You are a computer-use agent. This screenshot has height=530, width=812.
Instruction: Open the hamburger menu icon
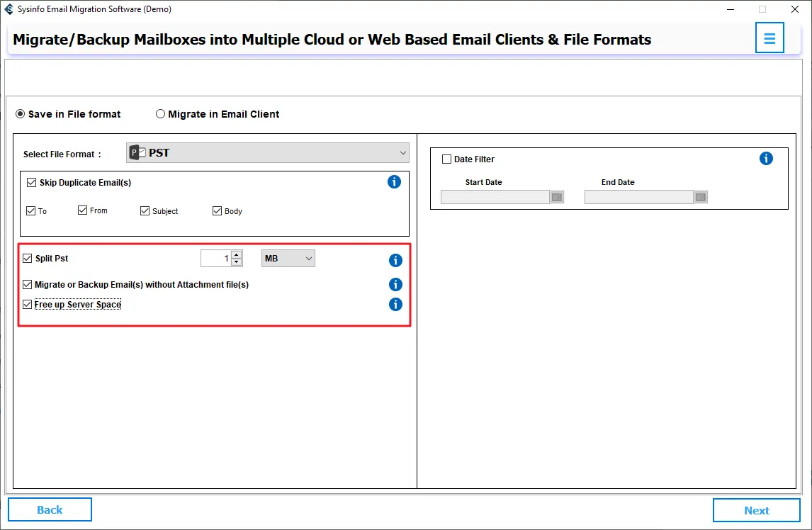[769, 38]
